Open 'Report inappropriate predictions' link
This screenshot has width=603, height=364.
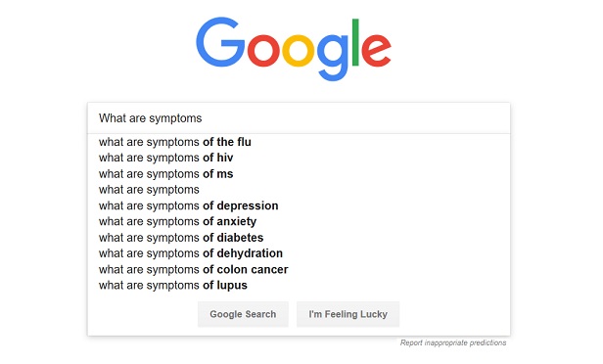coord(453,342)
